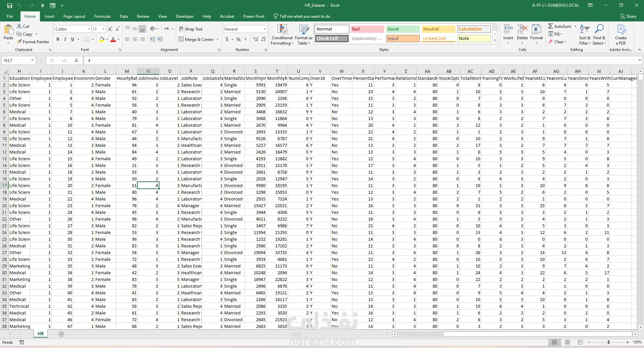
Task: Click the Cut scissors icon
Action: click(19, 26)
